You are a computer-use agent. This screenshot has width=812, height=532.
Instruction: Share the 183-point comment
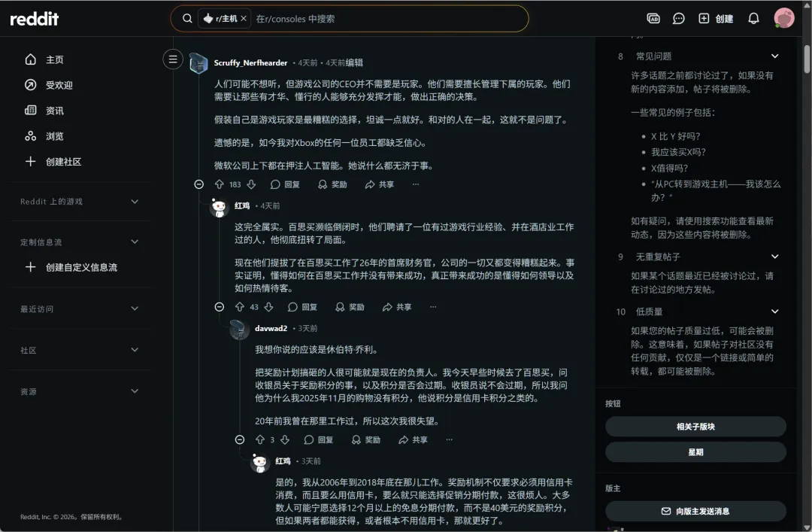(x=380, y=184)
